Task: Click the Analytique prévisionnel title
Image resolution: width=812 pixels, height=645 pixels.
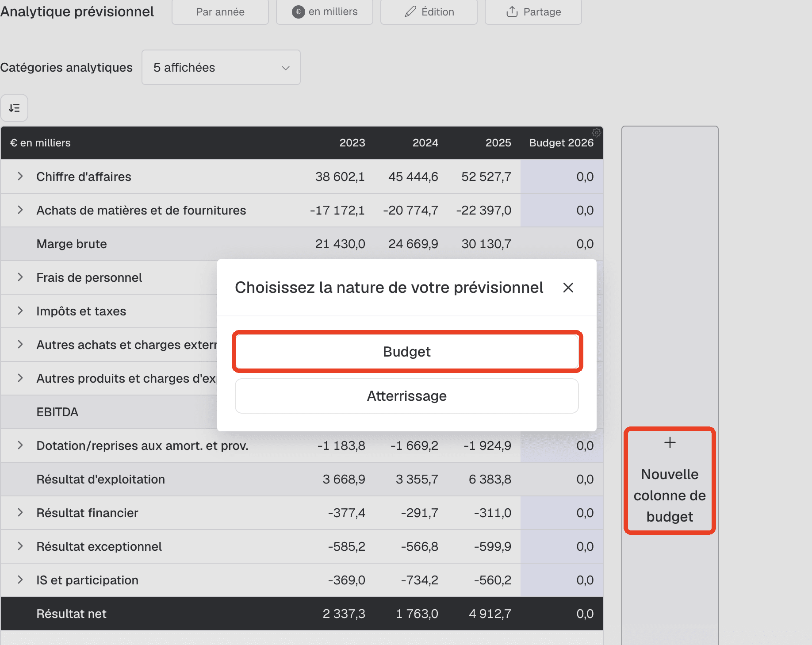Action: (x=77, y=12)
